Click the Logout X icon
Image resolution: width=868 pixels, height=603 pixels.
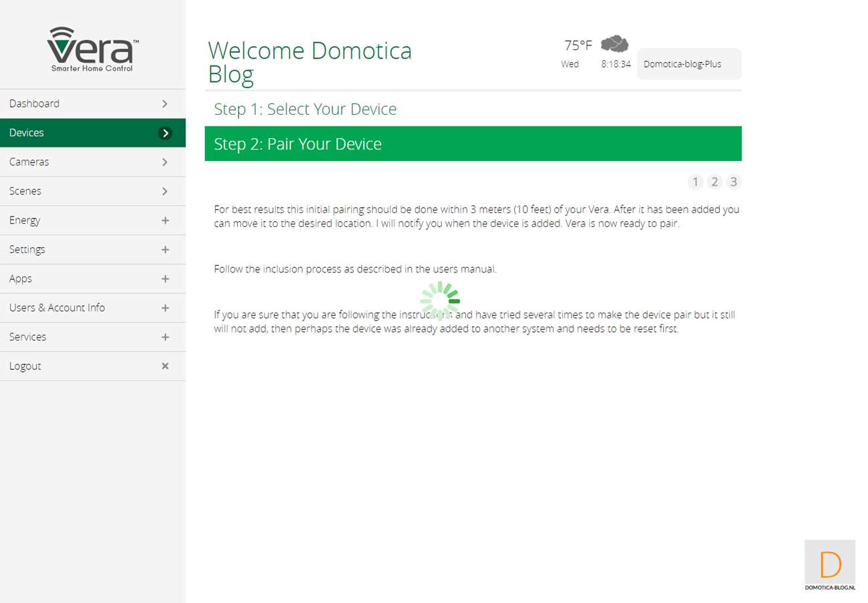(165, 366)
